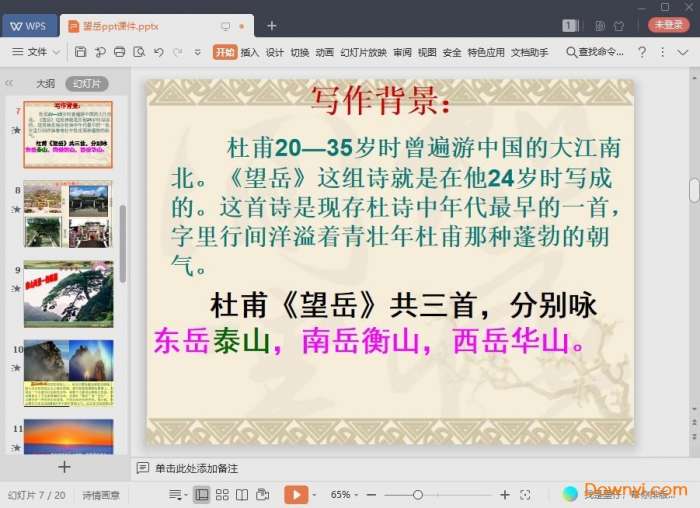
Task: Open the 设计 ribbon tab
Action: [275, 52]
